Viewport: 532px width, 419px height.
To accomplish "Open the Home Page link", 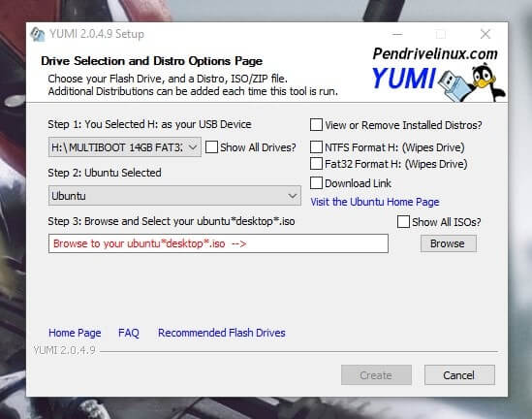I will (75, 333).
